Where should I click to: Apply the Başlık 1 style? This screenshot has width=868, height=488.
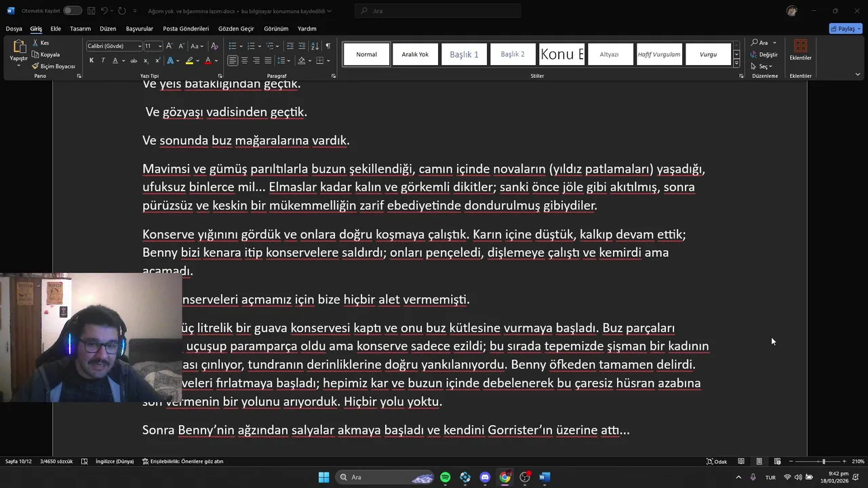coord(465,54)
